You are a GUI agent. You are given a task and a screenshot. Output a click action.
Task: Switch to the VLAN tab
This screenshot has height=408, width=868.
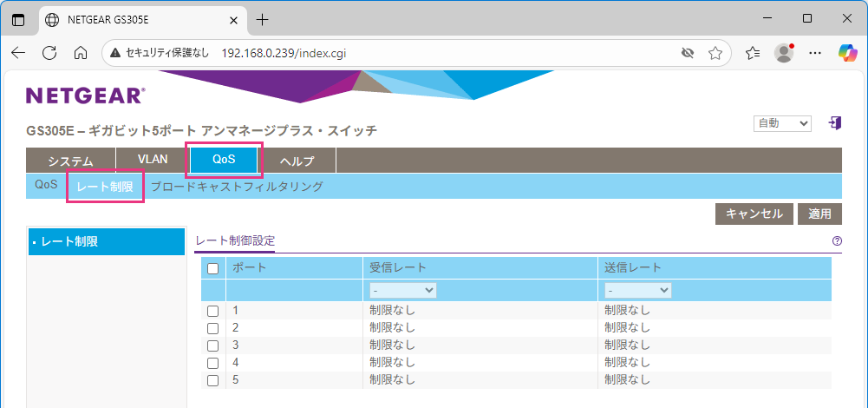(153, 160)
